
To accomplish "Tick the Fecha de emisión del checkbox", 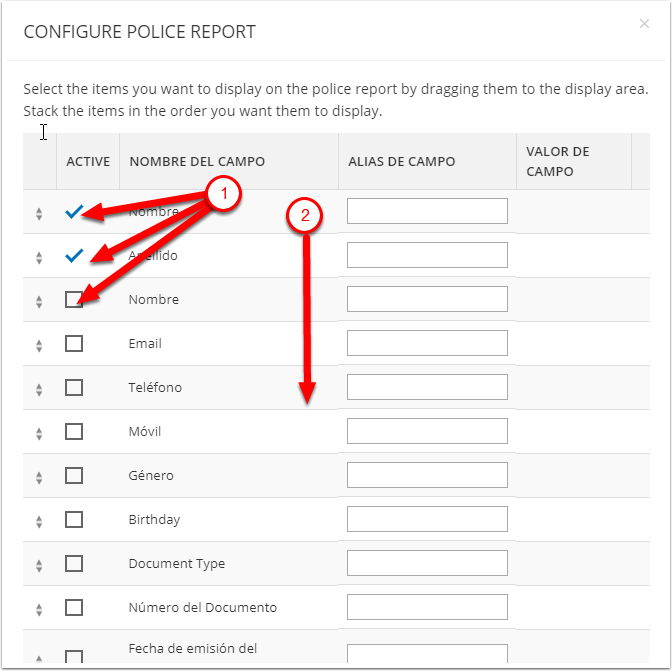I will click(x=74, y=657).
